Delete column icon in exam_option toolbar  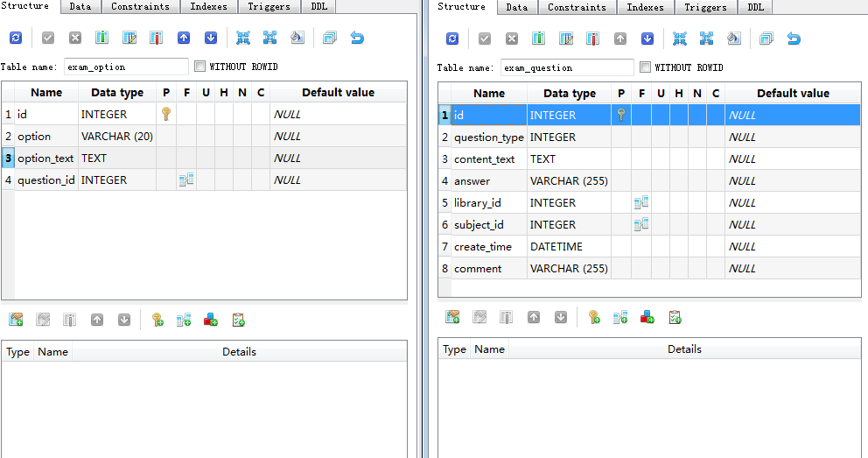click(157, 38)
